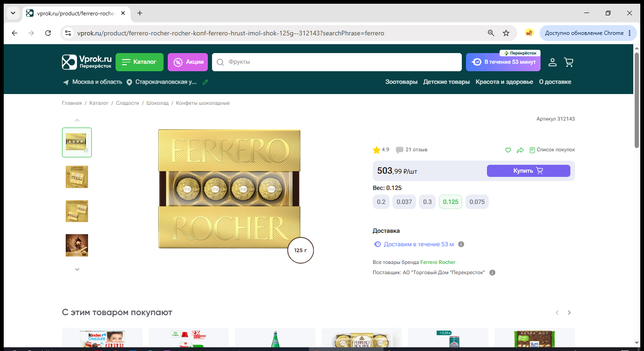Viewport: 644px width, 351px height.
Task: Open the 21 отзыв reviews link
Action: [x=417, y=150]
